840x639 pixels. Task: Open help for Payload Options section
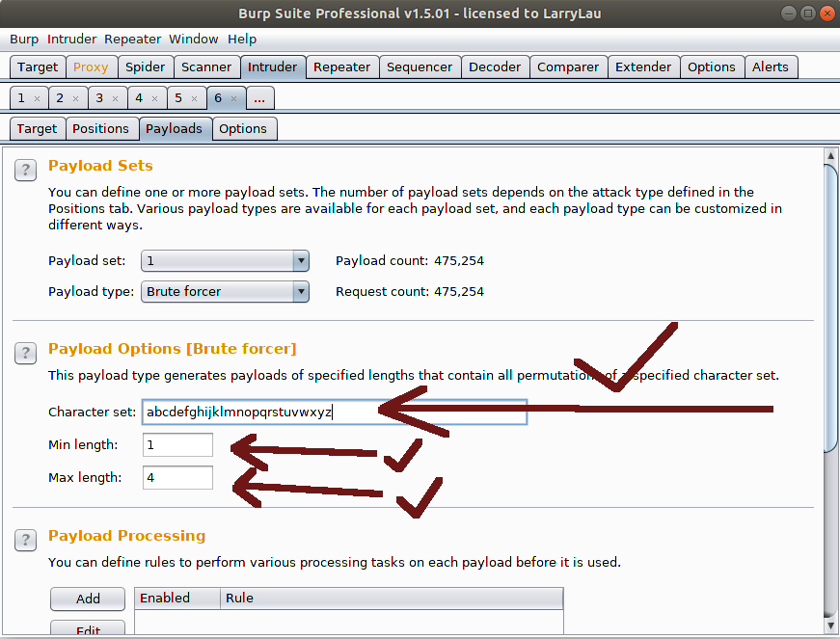[25, 353]
